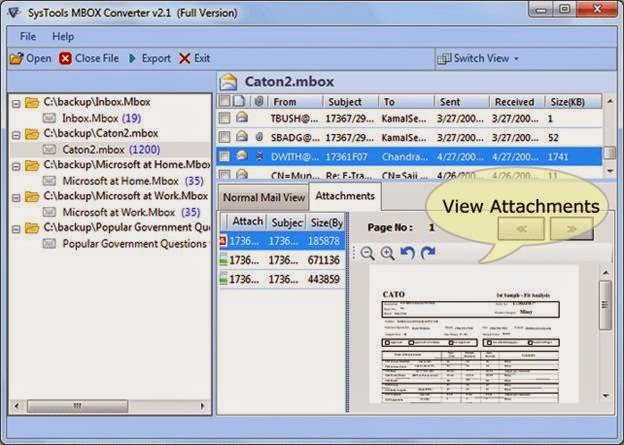Tick the select-all checkbox in the mail list header
624x445 pixels.
[224, 101]
